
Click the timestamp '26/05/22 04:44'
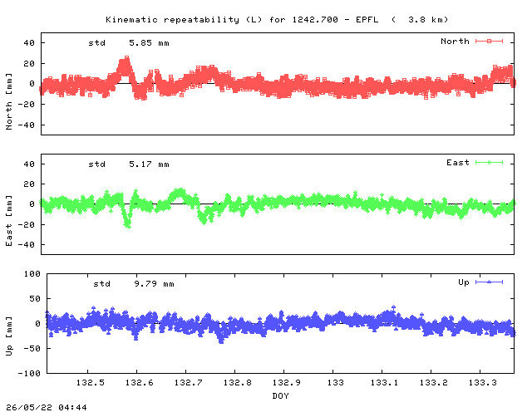point(47,407)
